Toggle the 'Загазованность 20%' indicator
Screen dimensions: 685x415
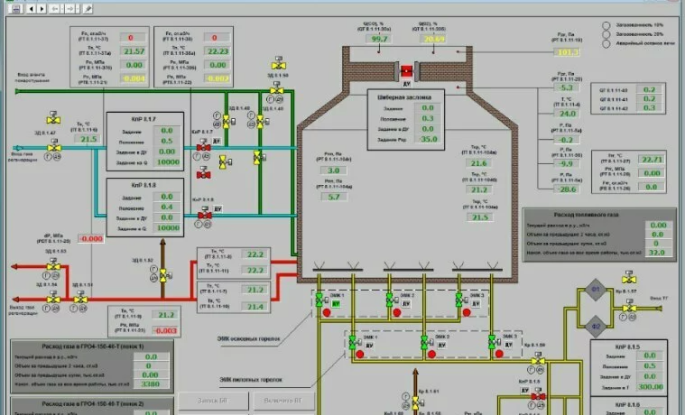(607, 32)
